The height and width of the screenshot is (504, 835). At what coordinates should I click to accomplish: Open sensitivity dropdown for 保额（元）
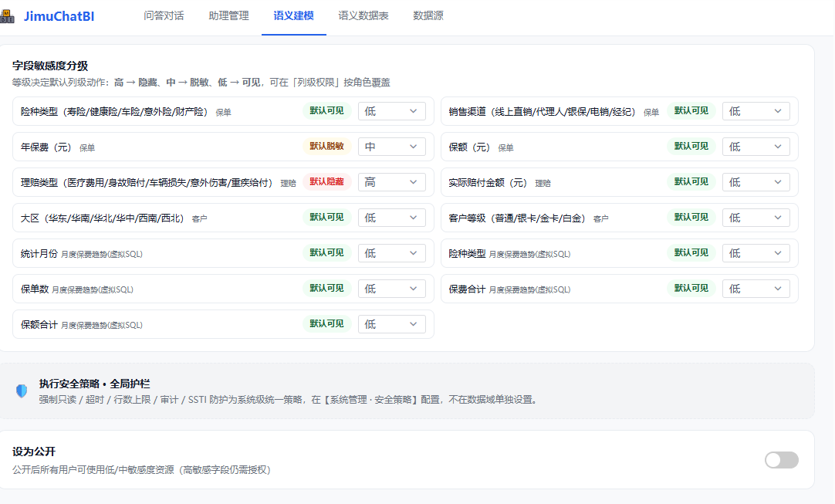tap(756, 147)
